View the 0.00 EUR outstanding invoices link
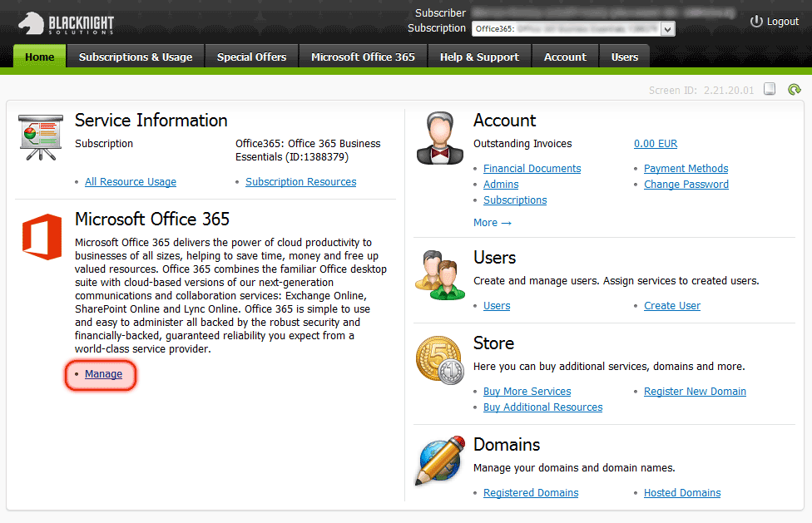 coord(656,144)
